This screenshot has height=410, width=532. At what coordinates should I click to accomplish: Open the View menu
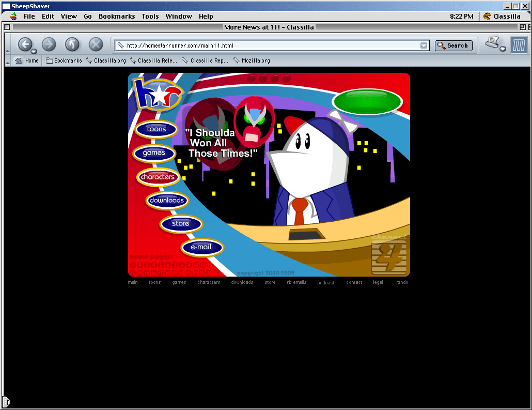pyautogui.click(x=69, y=17)
